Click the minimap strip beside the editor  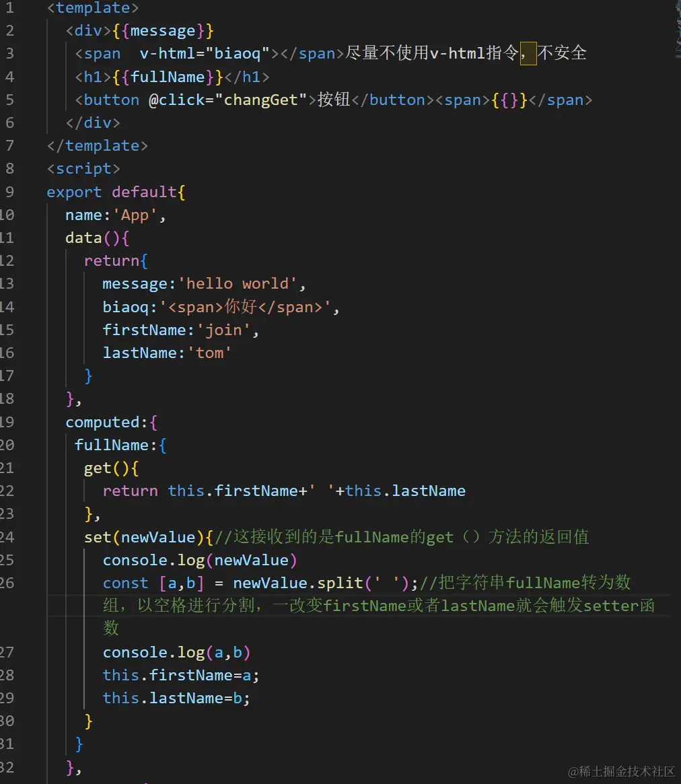[x=678, y=30]
